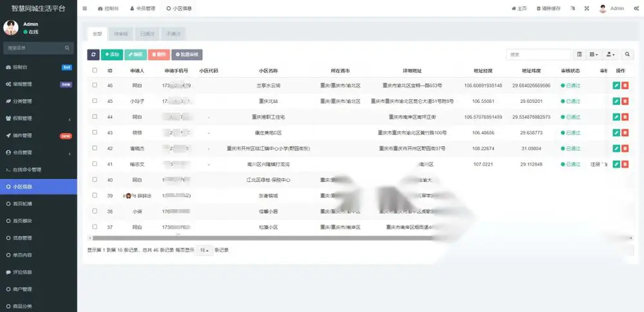
Task: Click the 兰亭水云涧 community name cell
Action: pyautogui.click(x=268, y=86)
